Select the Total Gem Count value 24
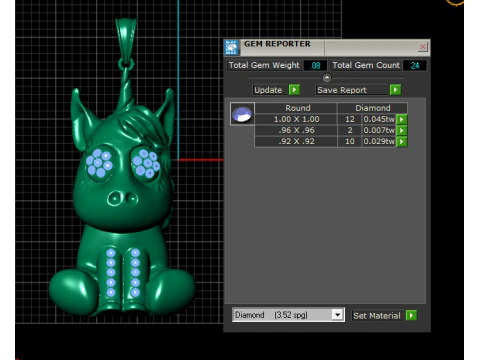 point(415,65)
